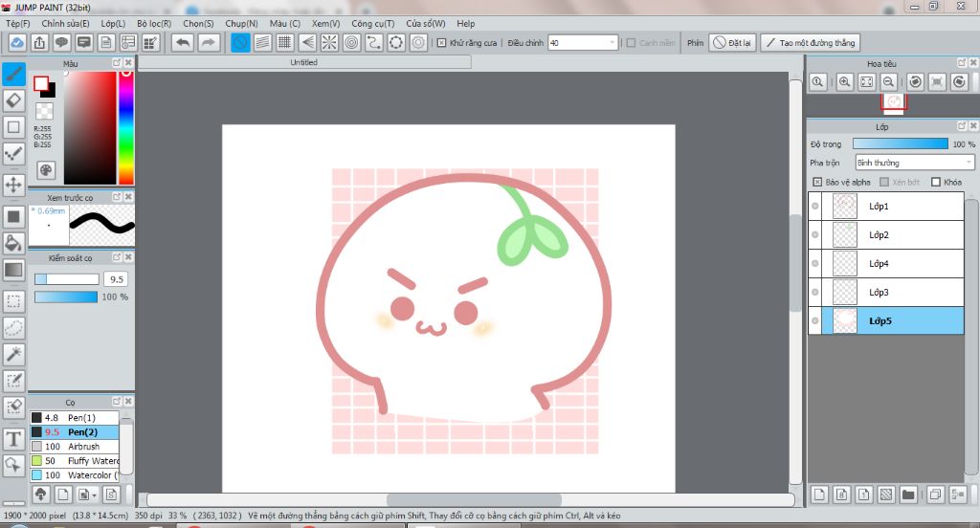The image size is (980, 528).
Task: Click the brush size value field 9.5
Action: tap(116, 279)
